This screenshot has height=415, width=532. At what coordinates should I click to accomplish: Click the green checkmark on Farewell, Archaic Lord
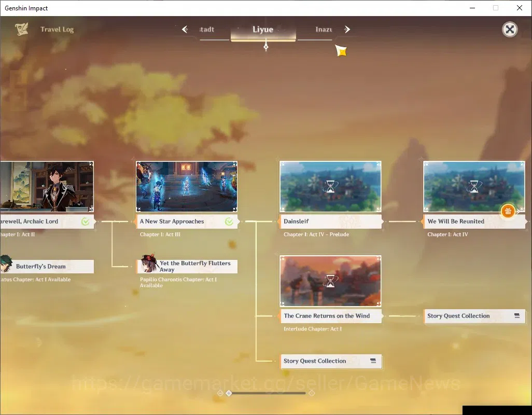[85, 222]
